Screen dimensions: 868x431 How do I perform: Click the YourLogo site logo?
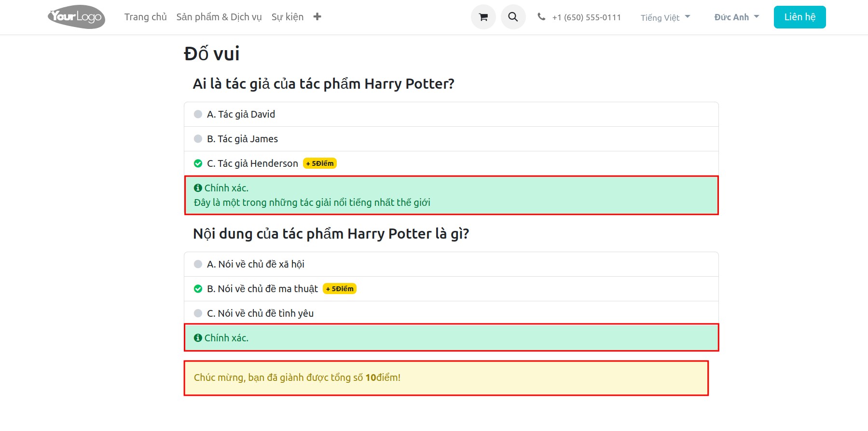(76, 17)
